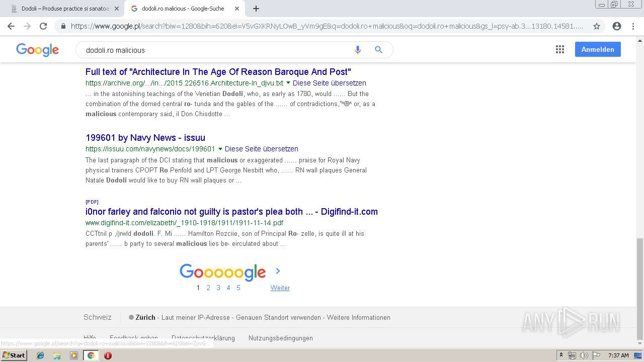Open the Digifind-it.com PDF result

coord(231,212)
